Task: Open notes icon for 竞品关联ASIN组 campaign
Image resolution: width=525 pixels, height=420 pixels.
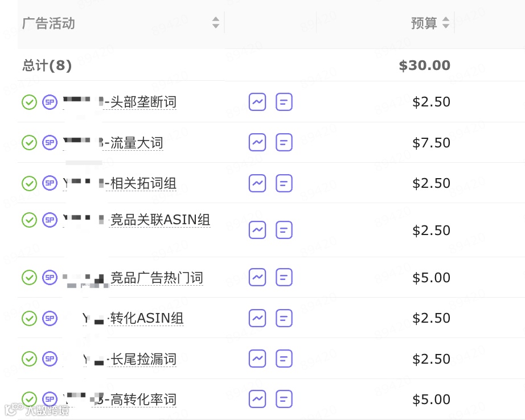Action: point(284,230)
